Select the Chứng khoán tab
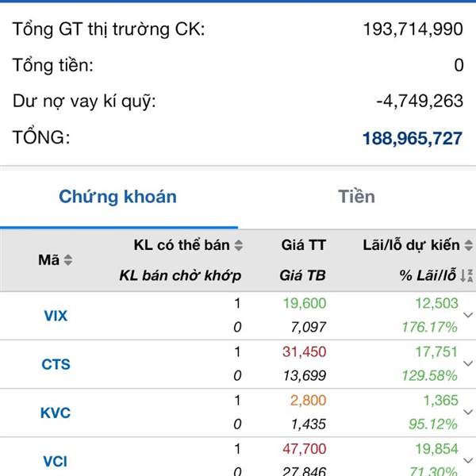Image resolution: width=476 pixels, height=476 pixels. click(117, 197)
